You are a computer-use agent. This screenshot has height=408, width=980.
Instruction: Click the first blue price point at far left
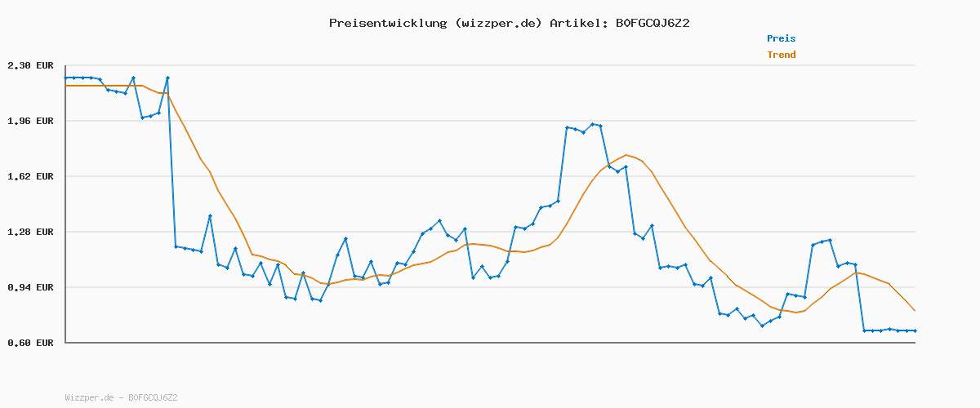65,78
